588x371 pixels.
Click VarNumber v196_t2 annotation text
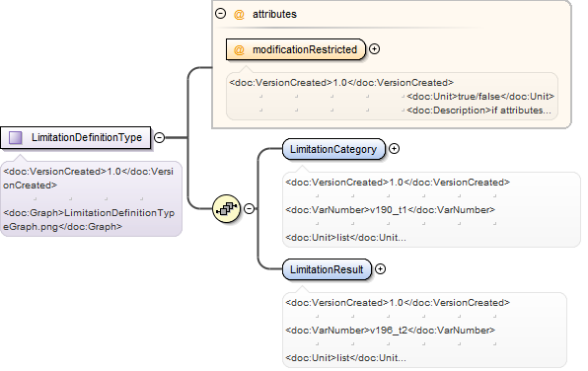390,331
